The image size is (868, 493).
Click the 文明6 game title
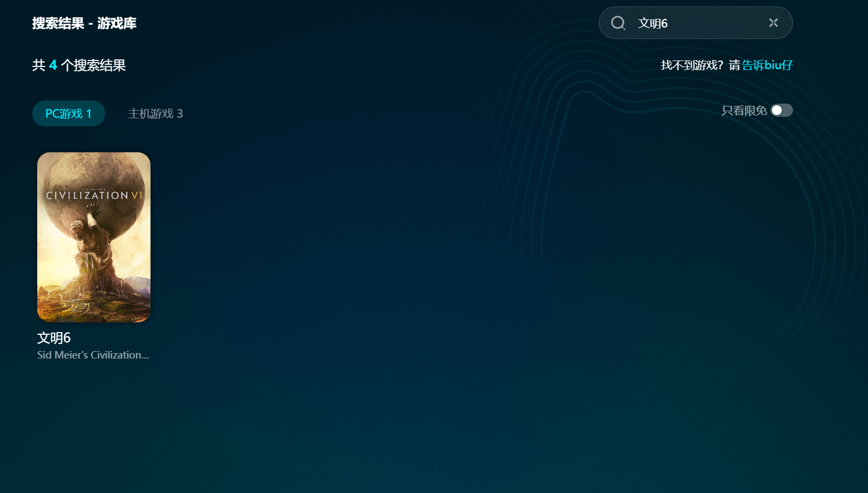click(54, 338)
